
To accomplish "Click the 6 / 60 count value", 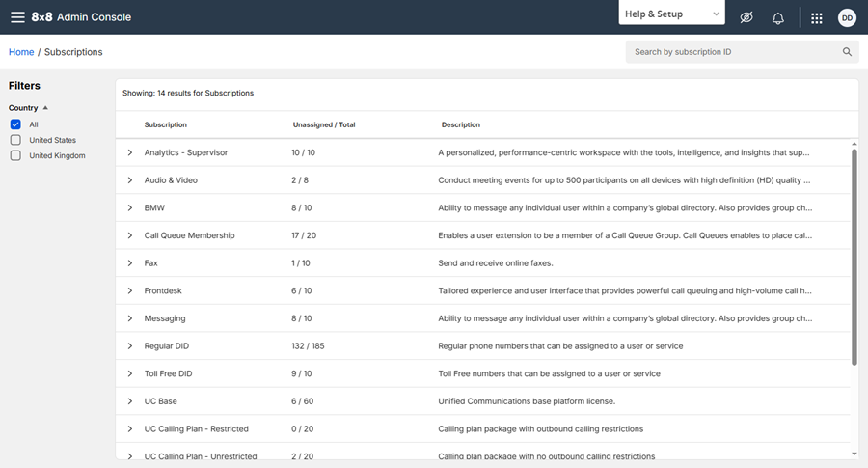I will (x=302, y=401).
